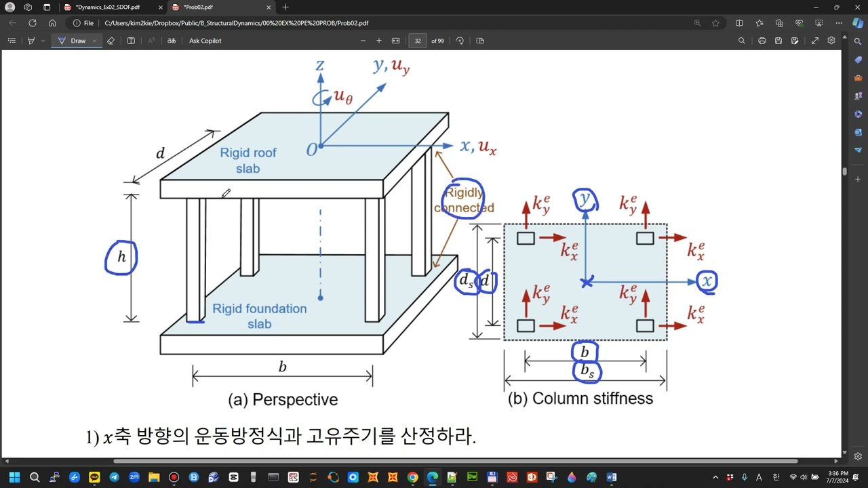Enter full screen with the expand icon
The height and width of the screenshot is (488, 868).
coord(815,41)
